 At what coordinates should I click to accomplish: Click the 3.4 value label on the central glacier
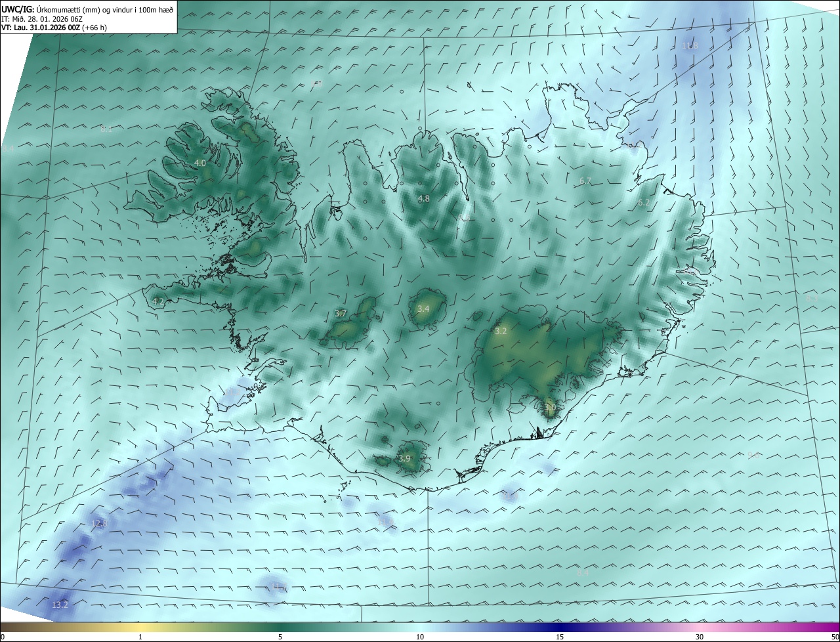coord(423,309)
